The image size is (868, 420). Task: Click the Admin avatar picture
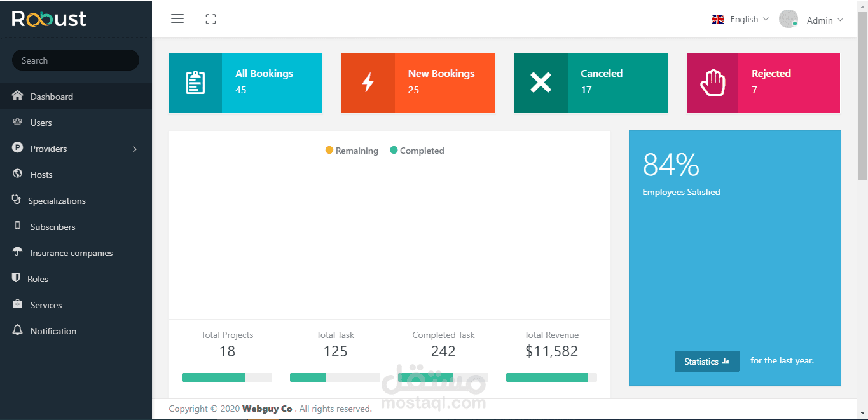point(789,19)
